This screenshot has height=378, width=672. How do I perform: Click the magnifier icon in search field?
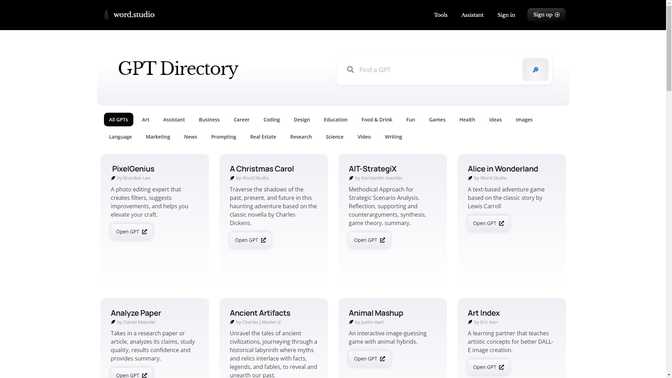tap(350, 69)
